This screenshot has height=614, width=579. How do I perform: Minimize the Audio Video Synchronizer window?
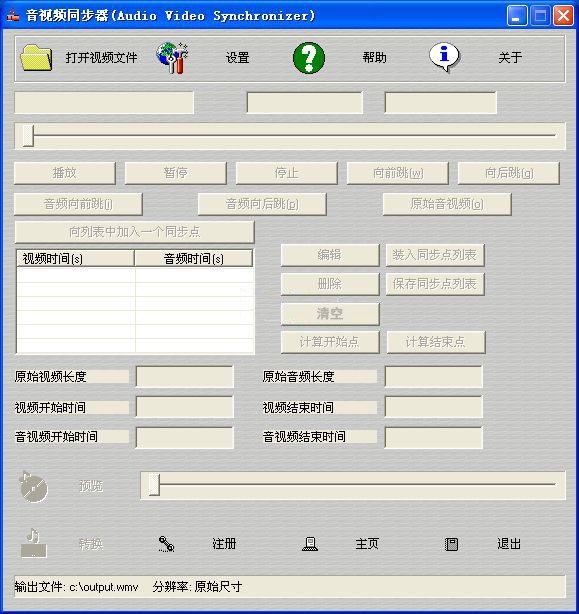[517, 16]
